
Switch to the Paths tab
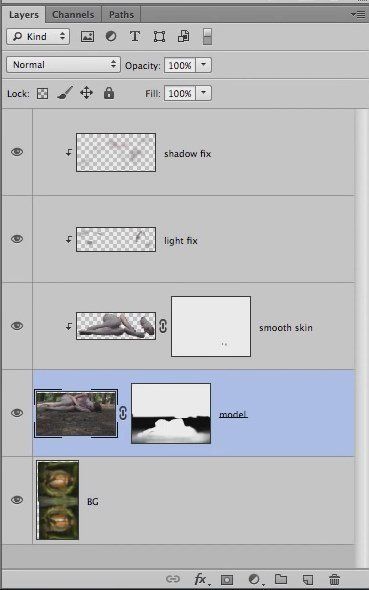[121, 15]
